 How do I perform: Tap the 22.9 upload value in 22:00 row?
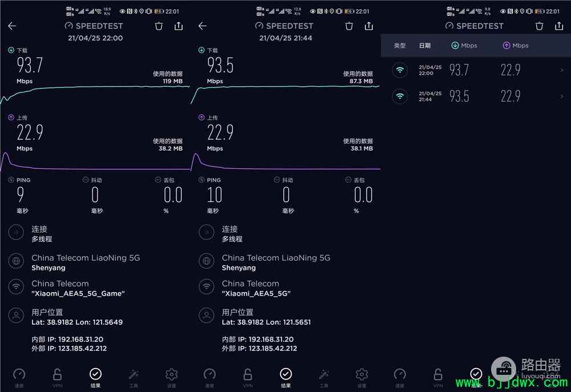point(510,70)
